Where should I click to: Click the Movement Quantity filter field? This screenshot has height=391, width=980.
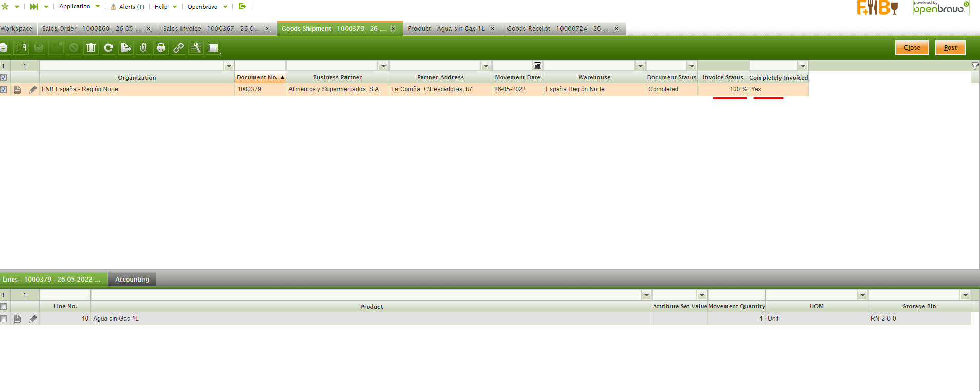[x=736, y=295]
